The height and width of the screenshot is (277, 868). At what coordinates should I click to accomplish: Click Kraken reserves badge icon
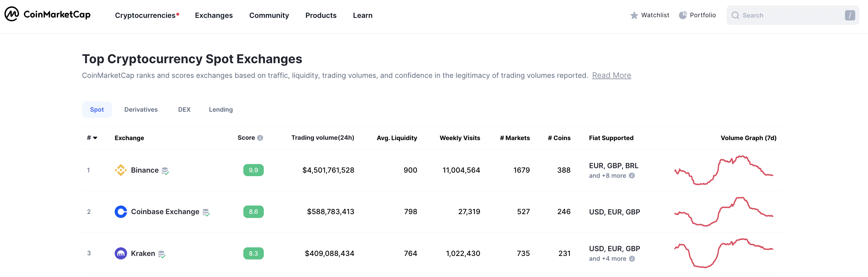point(162,254)
